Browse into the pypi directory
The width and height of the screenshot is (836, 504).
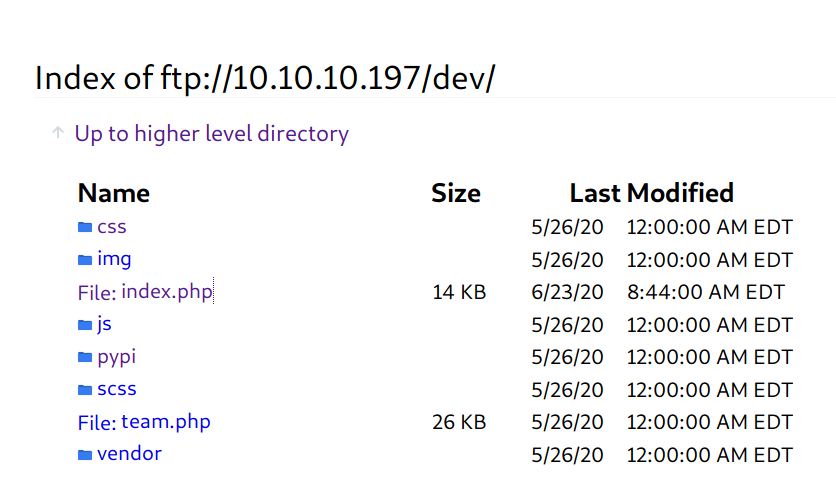[116, 357]
